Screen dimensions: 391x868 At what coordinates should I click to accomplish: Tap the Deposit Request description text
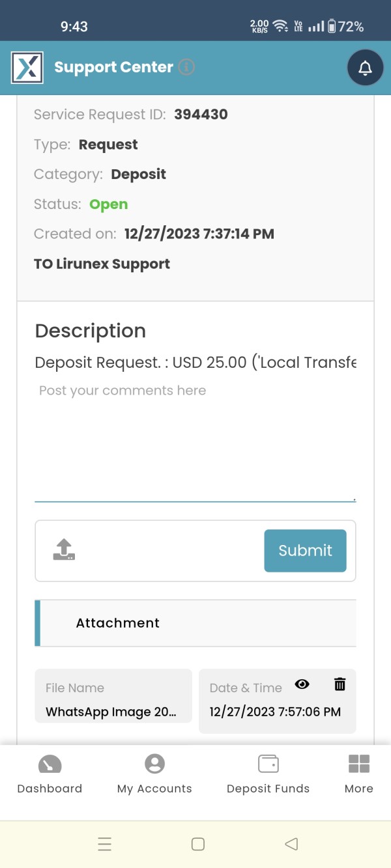tap(195, 362)
